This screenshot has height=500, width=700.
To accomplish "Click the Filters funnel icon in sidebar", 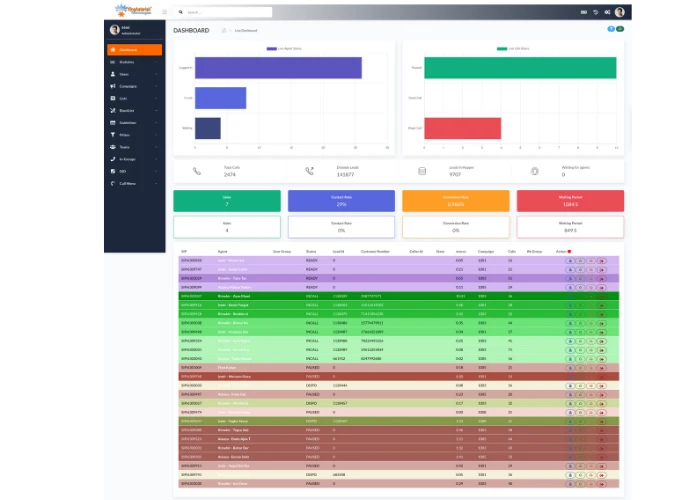I will pyautogui.click(x=112, y=135).
